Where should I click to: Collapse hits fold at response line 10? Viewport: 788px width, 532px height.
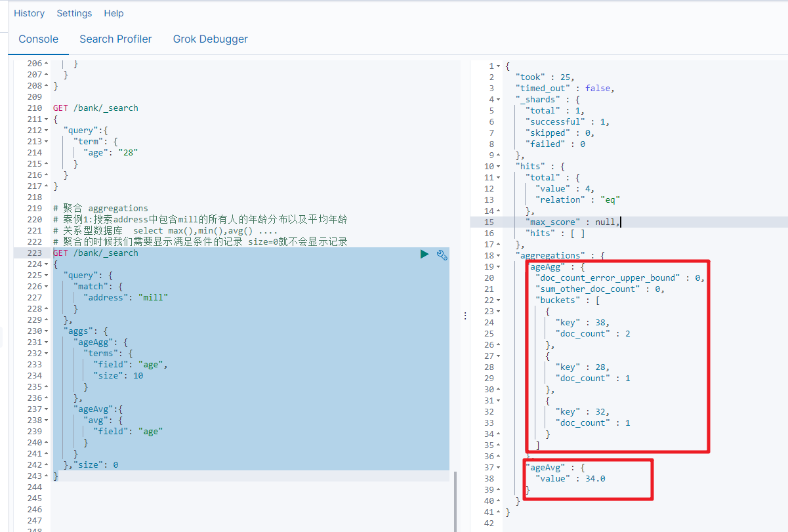[499, 167]
